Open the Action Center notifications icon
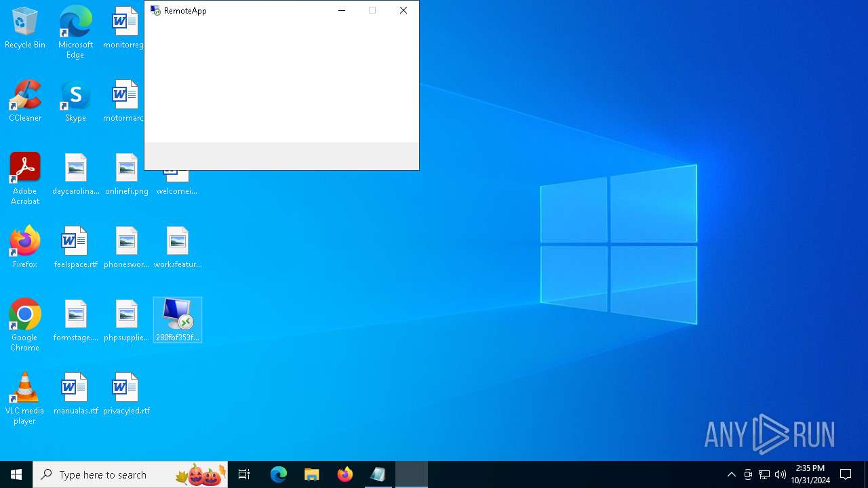Screen dimensions: 868x488 (x=846, y=474)
